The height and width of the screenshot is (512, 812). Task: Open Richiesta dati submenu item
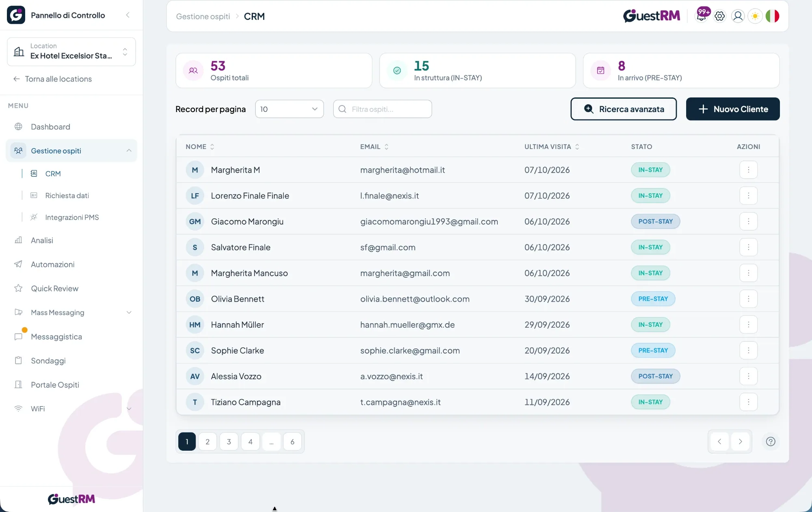tap(67, 196)
